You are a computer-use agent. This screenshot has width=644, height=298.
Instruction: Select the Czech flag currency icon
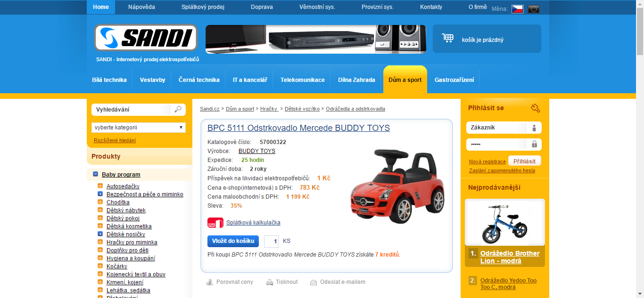517,9
